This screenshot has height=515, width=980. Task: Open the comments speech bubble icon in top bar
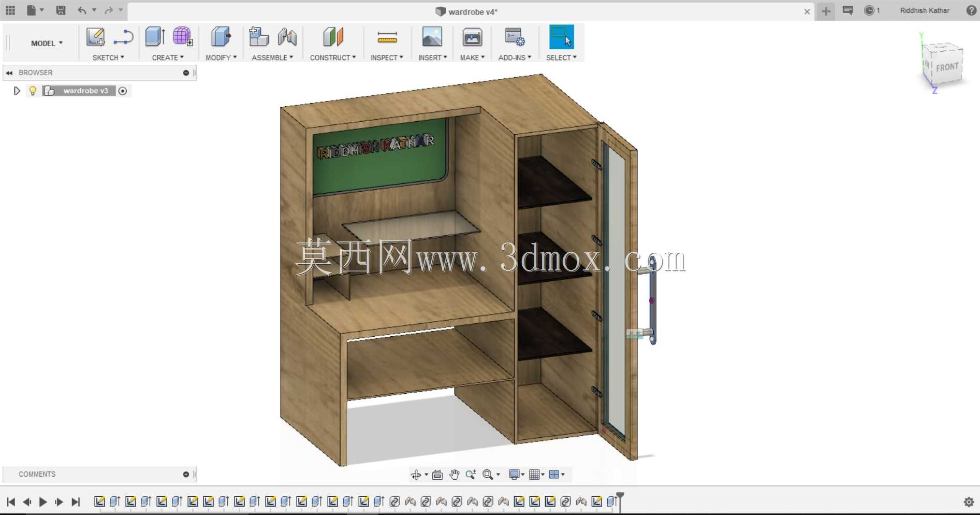(x=847, y=10)
